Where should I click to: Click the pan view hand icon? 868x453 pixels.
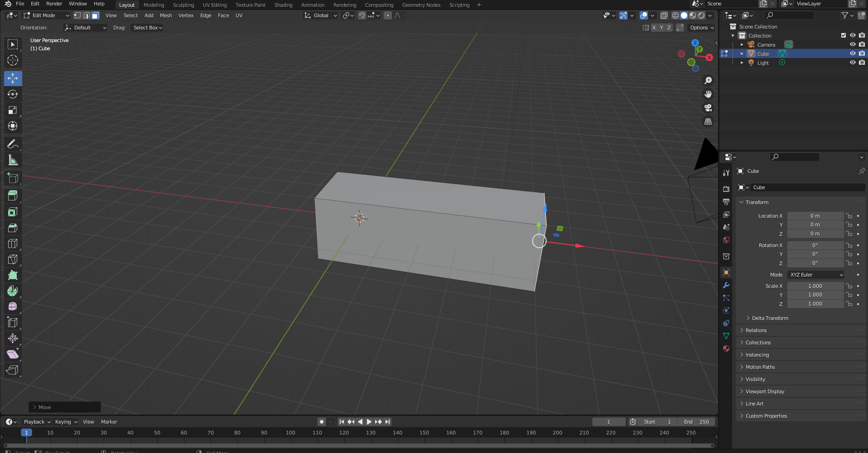(708, 94)
